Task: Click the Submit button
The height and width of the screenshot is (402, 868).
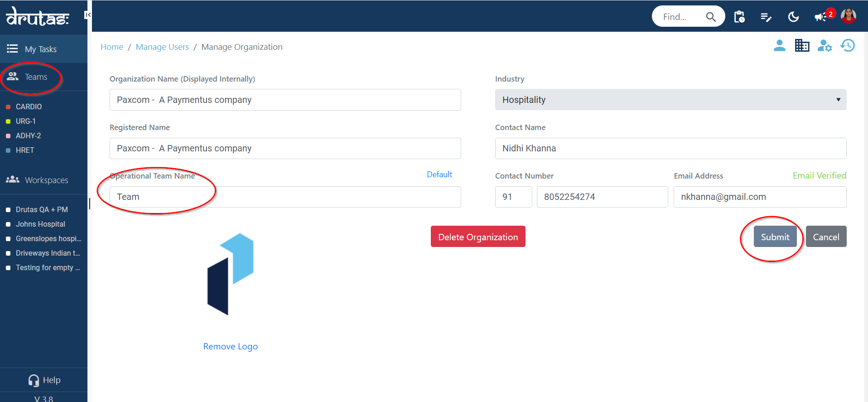Action: [x=775, y=237]
